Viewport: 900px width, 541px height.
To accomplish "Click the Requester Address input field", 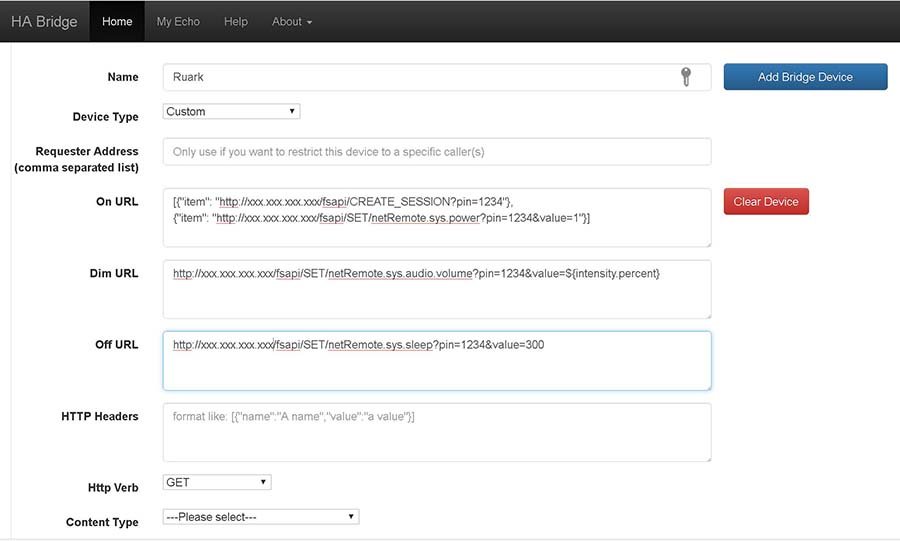I will click(437, 152).
